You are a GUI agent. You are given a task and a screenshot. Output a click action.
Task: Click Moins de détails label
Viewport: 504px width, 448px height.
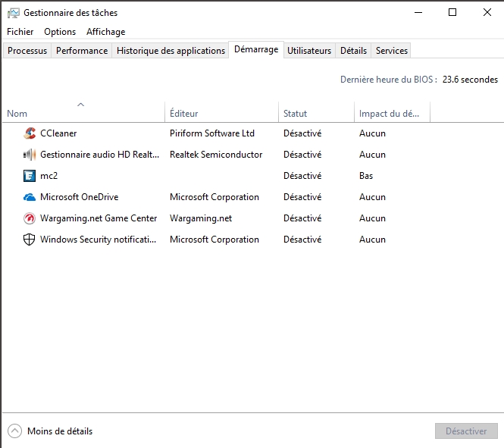(x=60, y=431)
